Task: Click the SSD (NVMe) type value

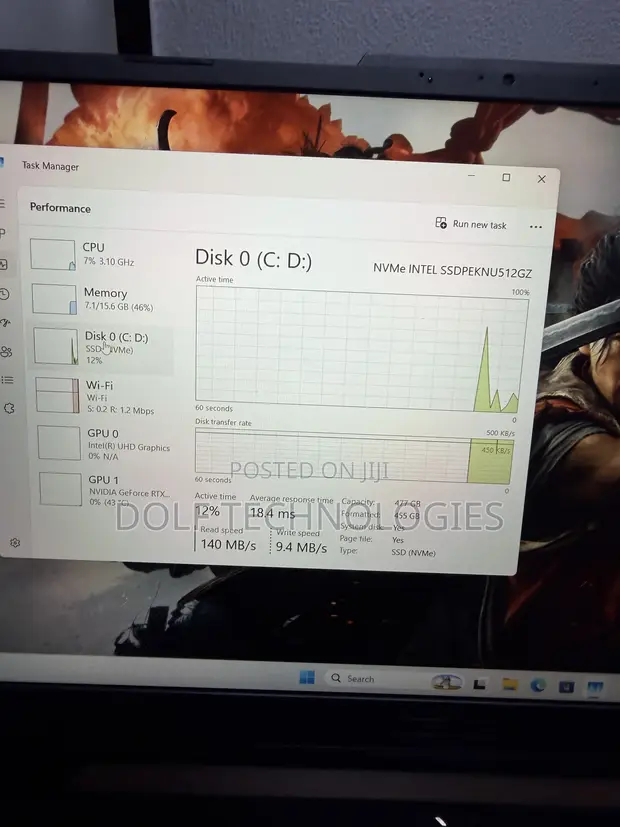Action: [x=413, y=553]
